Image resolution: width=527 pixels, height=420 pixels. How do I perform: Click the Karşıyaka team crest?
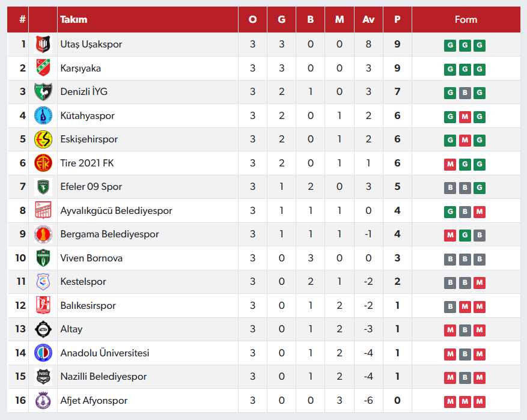(x=43, y=68)
